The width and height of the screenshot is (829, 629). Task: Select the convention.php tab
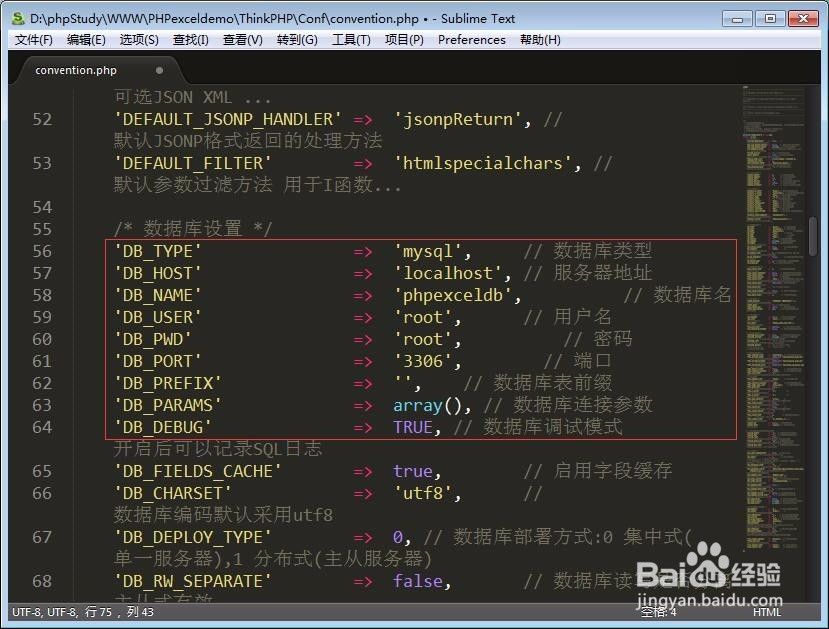75,70
